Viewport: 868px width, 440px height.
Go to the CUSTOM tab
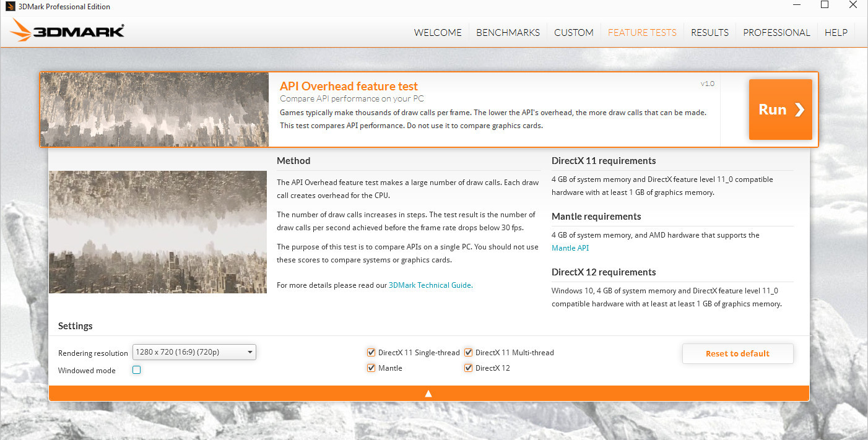(x=573, y=33)
